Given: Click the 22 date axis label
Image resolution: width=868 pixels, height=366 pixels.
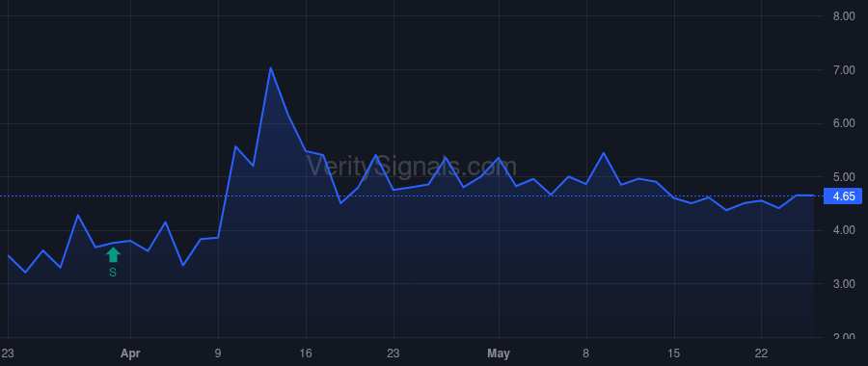Looking at the screenshot, I should tap(761, 353).
